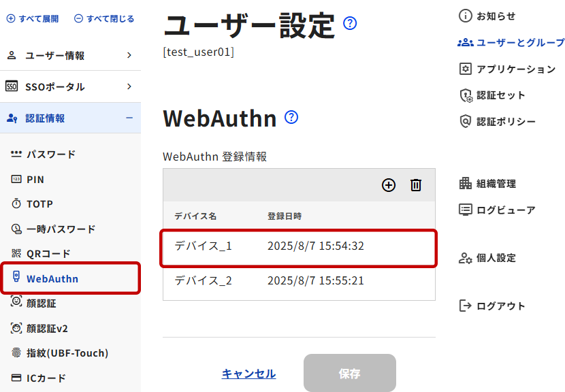Click the キャンセル link
The height and width of the screenshot is (392, 565).
pyautogui.click(x=248, y=374)
